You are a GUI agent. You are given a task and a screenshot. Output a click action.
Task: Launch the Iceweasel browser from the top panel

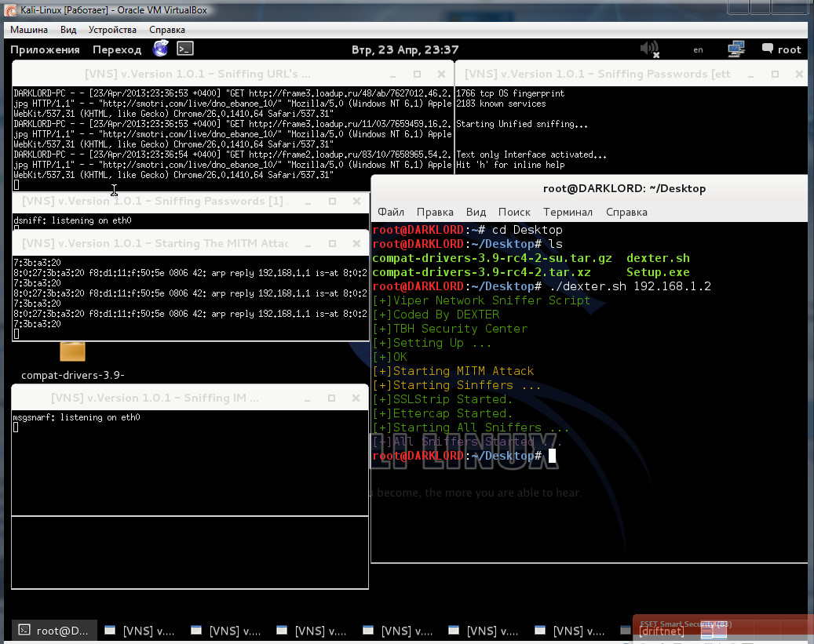click(x=160, y=49)
